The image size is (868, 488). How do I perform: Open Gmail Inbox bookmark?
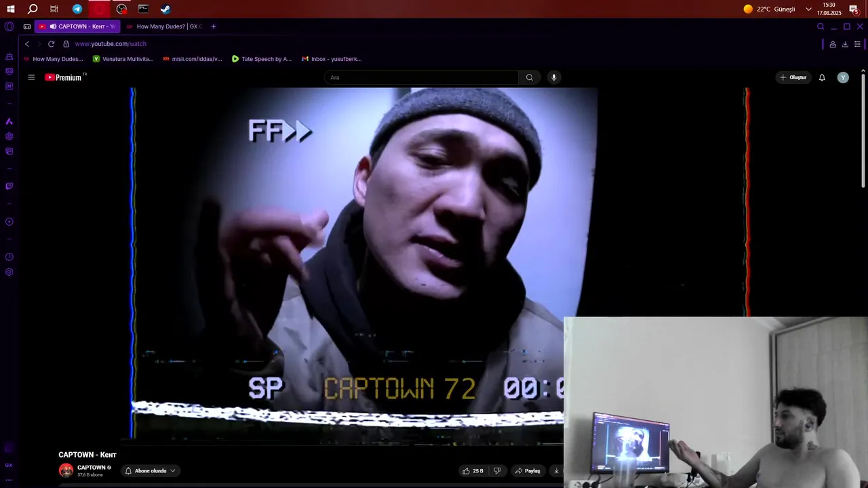(x=332, y=59)
